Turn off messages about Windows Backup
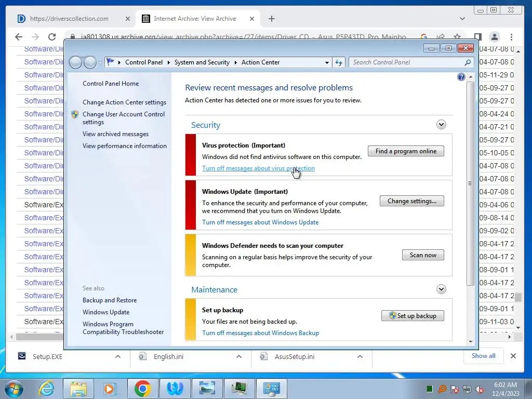The height and width of the screenshot is (399, 532). 260,333
